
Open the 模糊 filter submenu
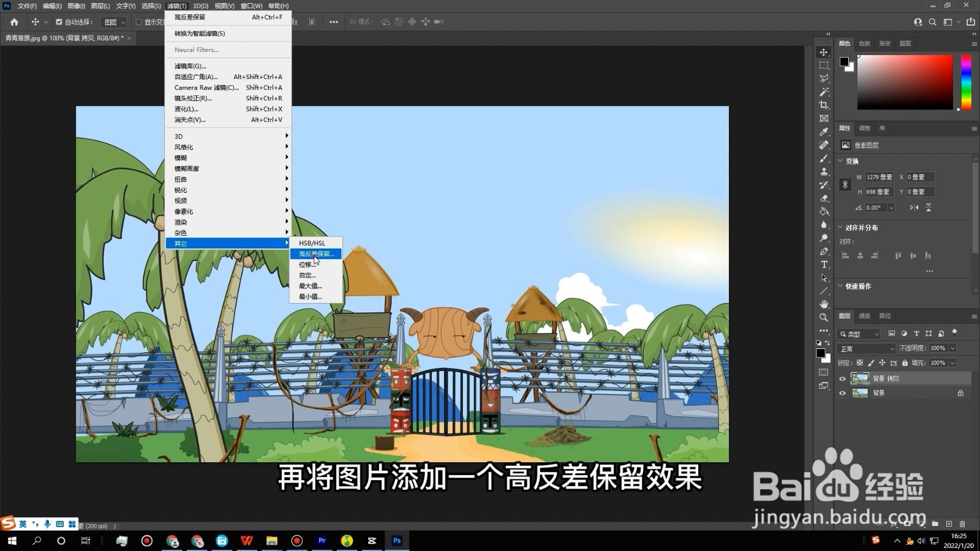tap(228, 157)
